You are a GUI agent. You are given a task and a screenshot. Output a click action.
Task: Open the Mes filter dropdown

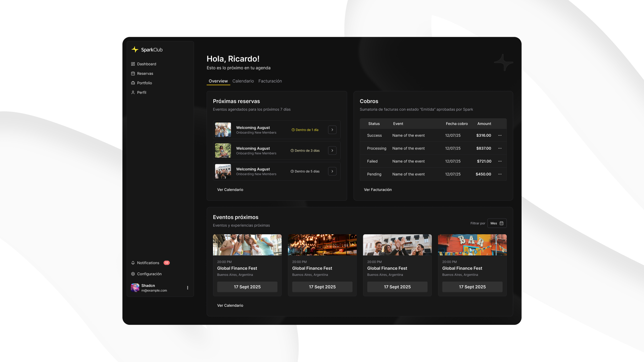[497, 223]
